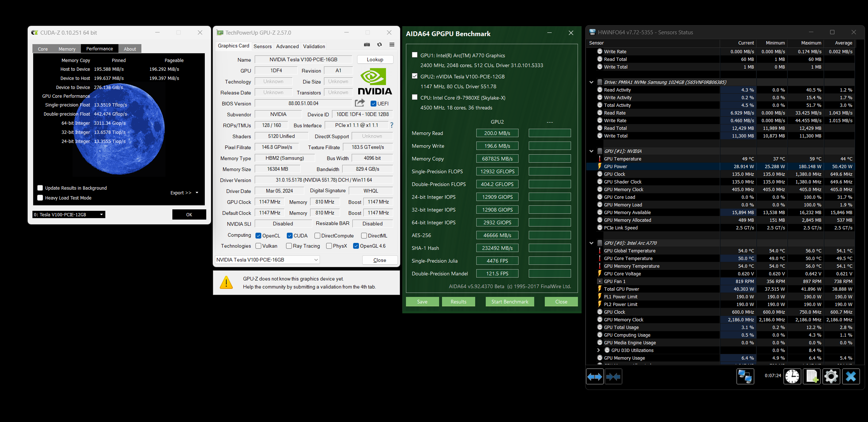Screen dimensions: 868x422
Task: Click Intel Arc A770 chip icon
Action: click(599, 243)
